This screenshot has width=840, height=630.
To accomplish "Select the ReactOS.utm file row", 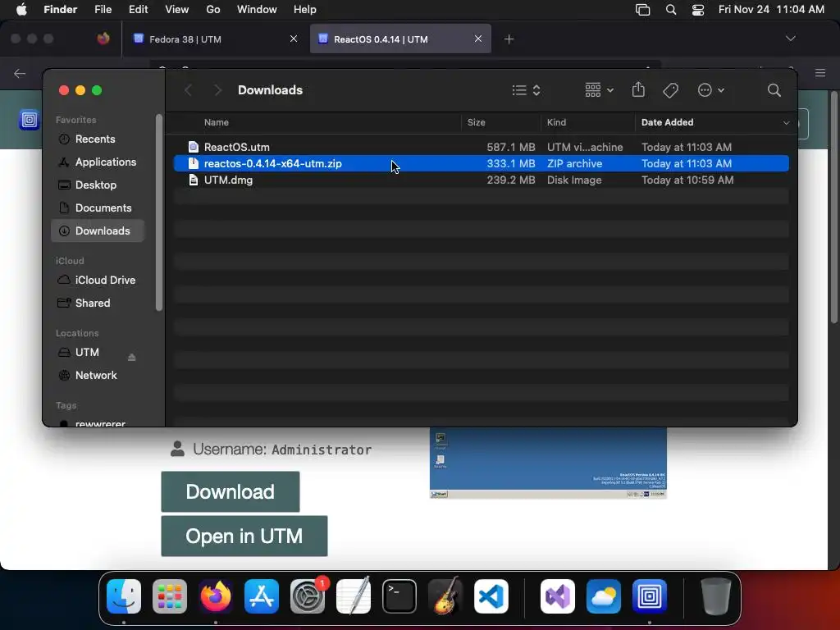I will pyautogui.click(x=481, y=148).
